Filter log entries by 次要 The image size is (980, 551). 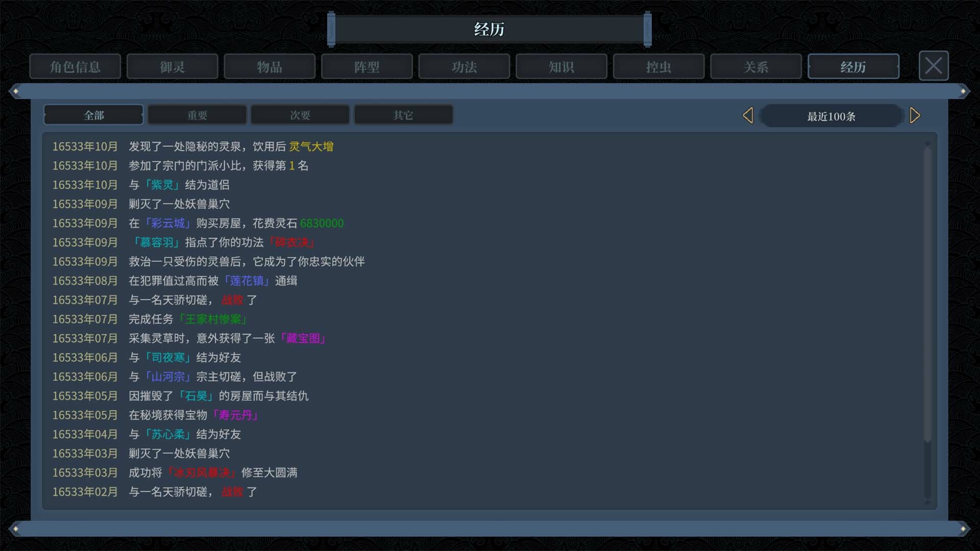(x=300, y=115)
